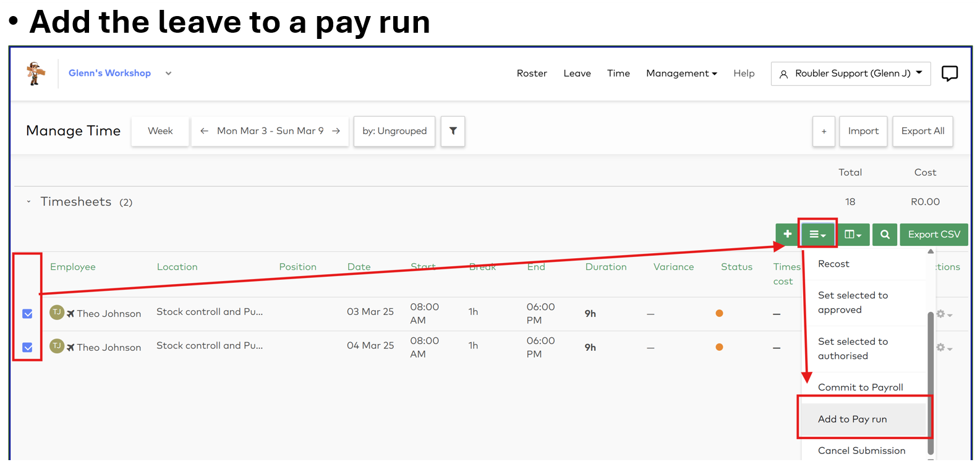Click the orange status dot for 04 Mar

point(719,347)
